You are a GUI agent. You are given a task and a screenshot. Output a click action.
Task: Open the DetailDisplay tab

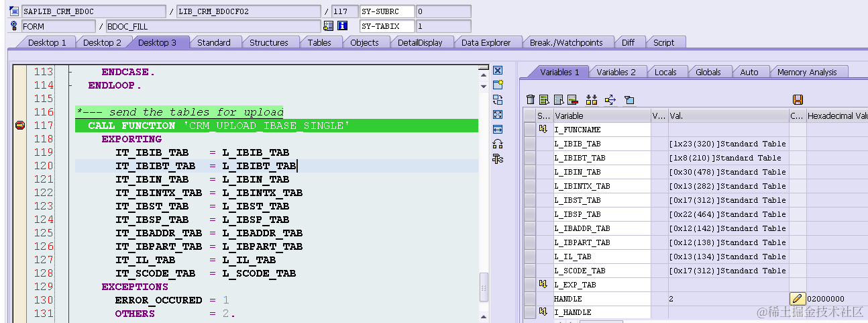tap(420, 42)
